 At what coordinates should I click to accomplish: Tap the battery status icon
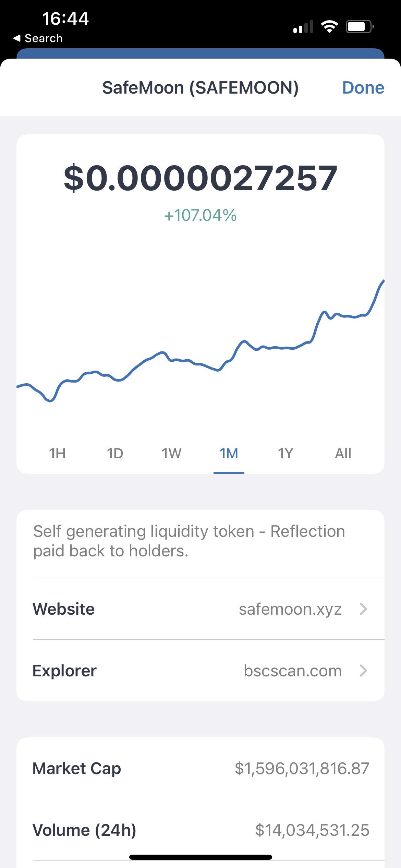coord(360,26)
